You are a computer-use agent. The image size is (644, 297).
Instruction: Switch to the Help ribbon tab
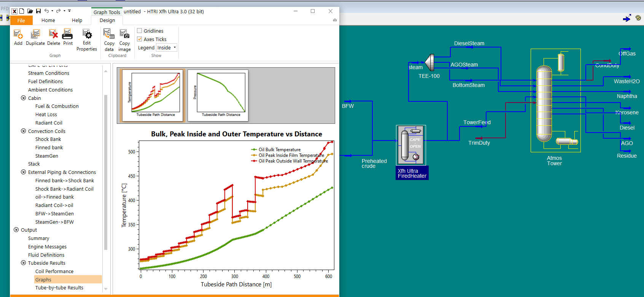pos(77,21)
